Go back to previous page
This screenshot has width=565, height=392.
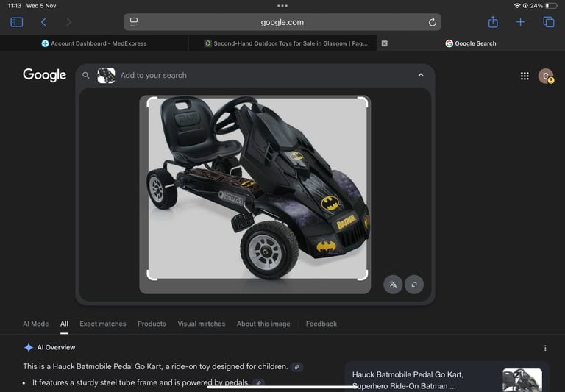(43, 22)
